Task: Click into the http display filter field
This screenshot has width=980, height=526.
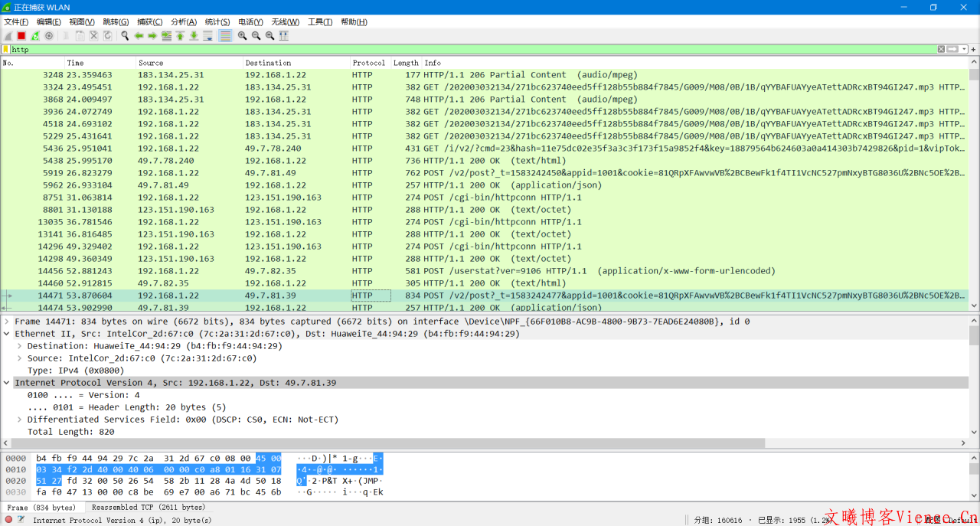Action: click(459, 50)
